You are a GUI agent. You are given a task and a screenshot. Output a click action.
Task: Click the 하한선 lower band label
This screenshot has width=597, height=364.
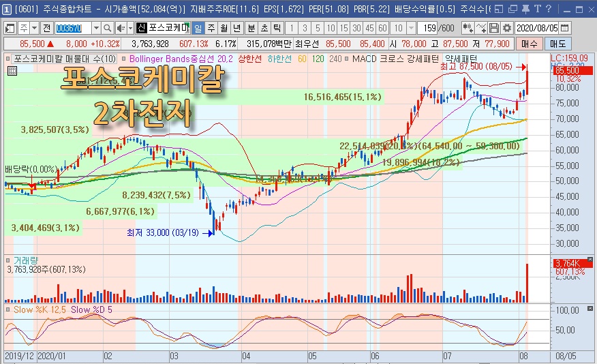tap(279, 59)
